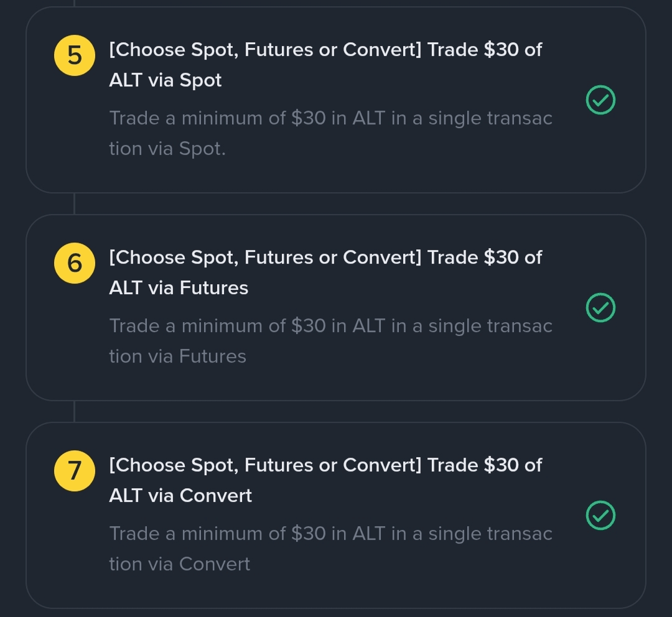Screen dimensions: 672x617
Task: Tap '[Choose Spot, Futures or Convert]' in step 7
Action: pos(265,465)
